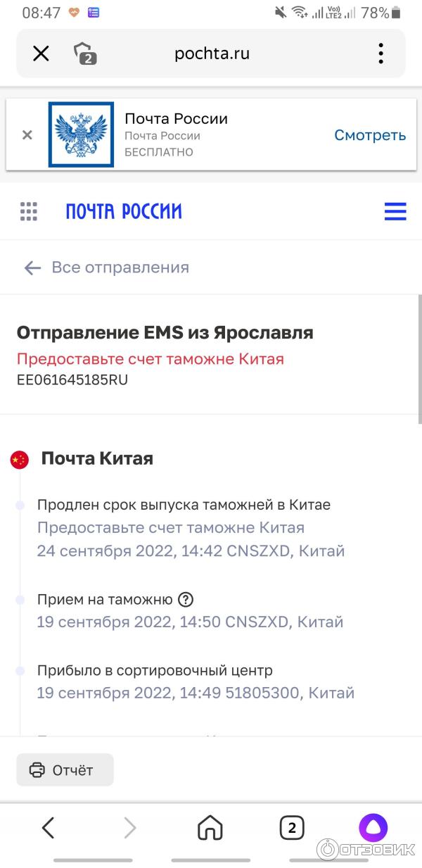Tap Смотреть to view the app
The height and width of the screenshot is (868, 422).
click(369, 135)
